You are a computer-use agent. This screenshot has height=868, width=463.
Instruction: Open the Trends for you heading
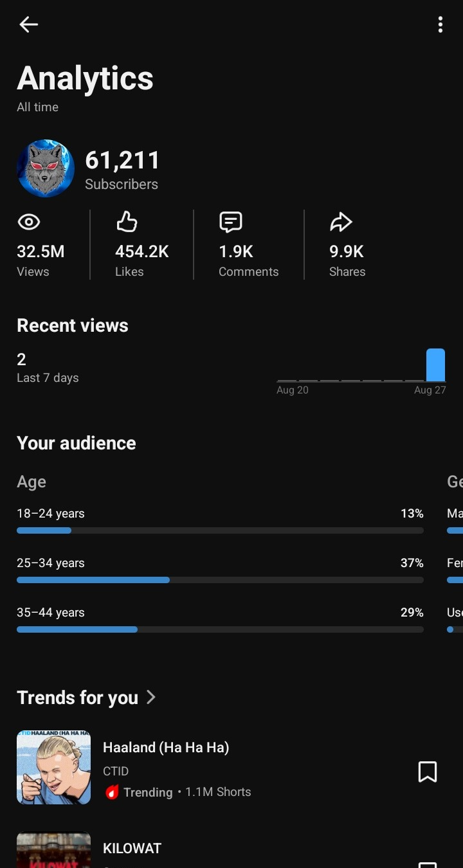coord(77,698)
